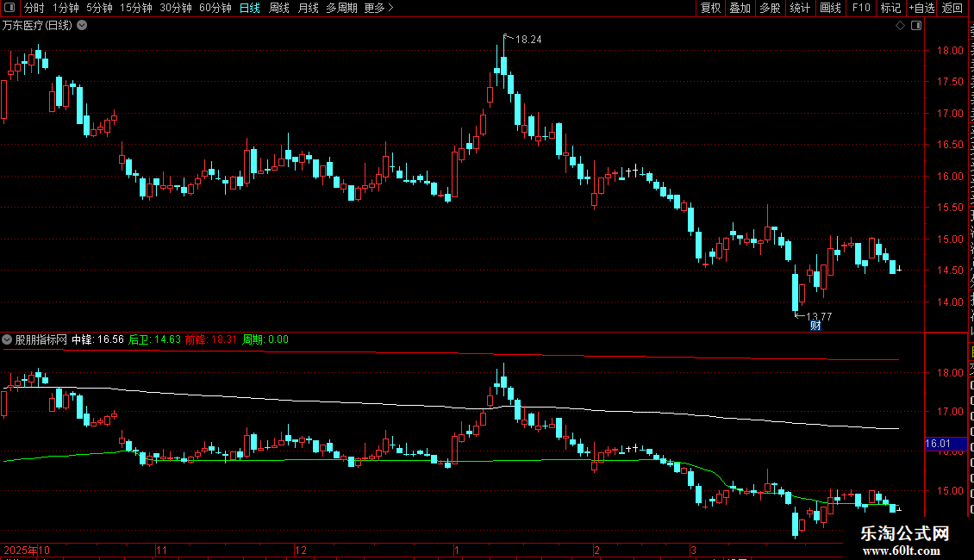Click the month 1 marker on the timeline
This screenshot has width=974, height=560.
point(457,550)
